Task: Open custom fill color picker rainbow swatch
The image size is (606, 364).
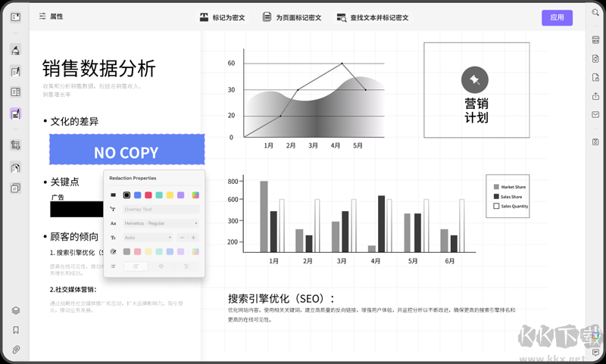Action: tap(195, 195)
